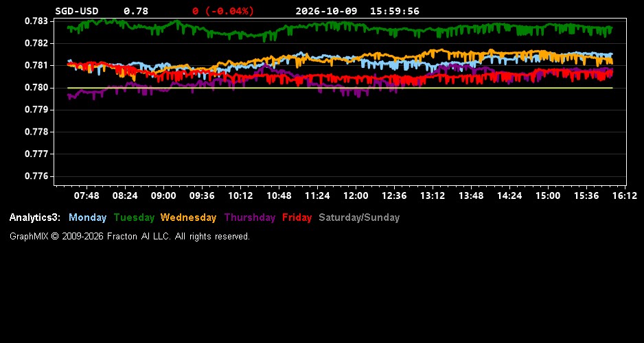Click the 10:12 time axis label

(240, 196)
